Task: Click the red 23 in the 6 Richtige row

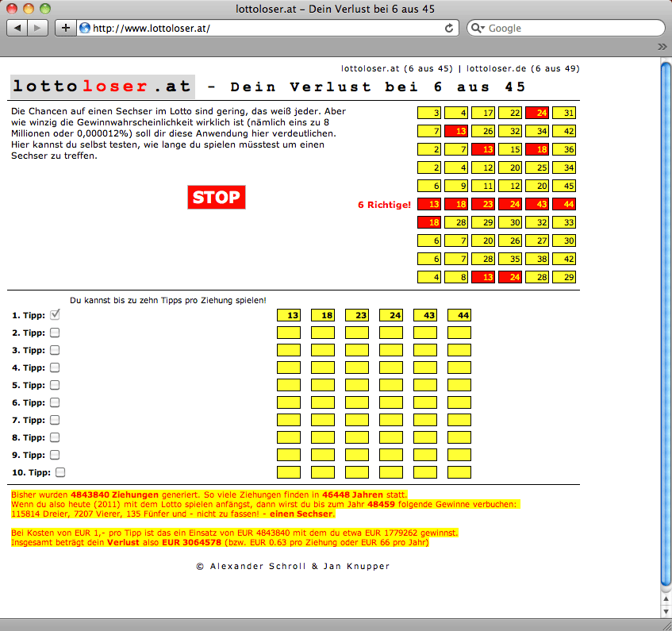Action: point(483,204)
